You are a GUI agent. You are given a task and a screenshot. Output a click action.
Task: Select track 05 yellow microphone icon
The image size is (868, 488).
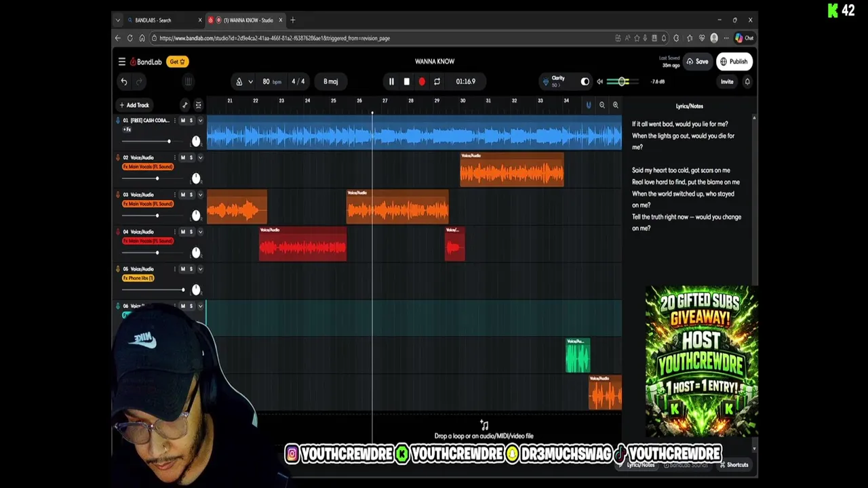118,269
